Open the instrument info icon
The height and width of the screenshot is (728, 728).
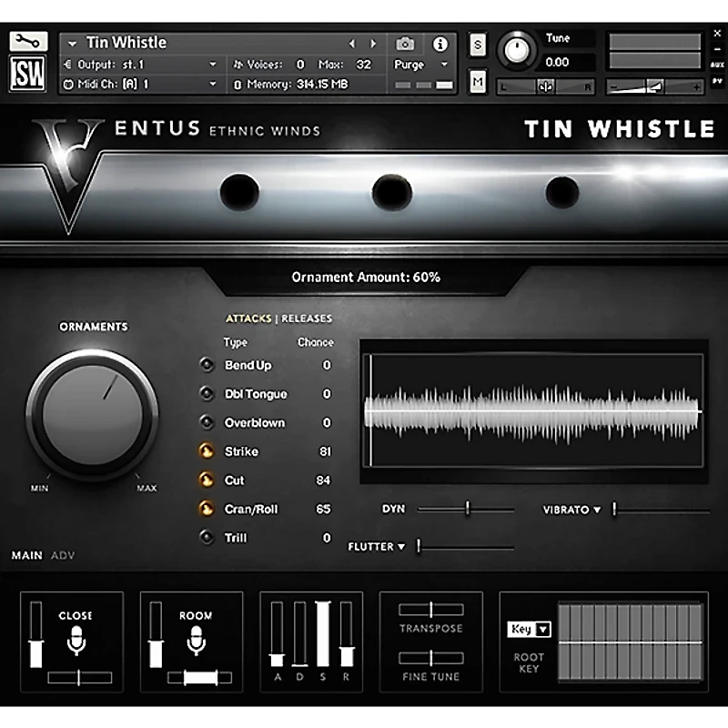coord(442,42)
